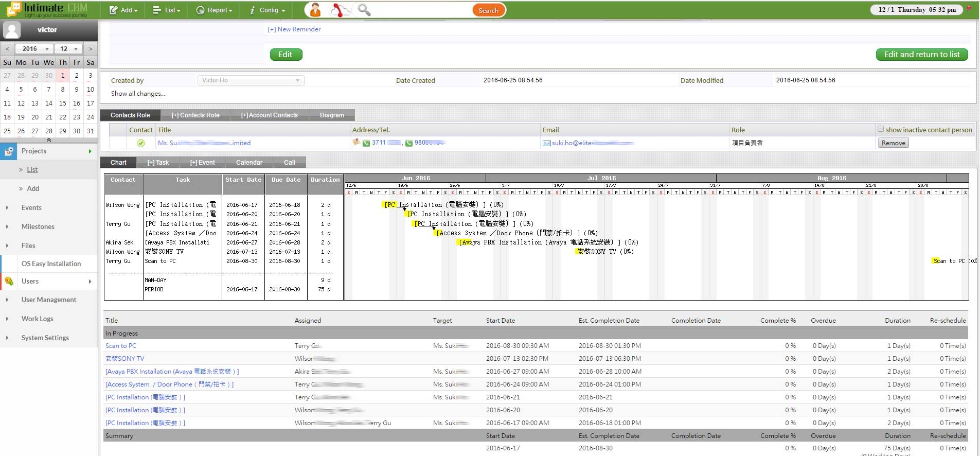980x456 pixels.
Task: Toggle show inactive contact person checkbox
Action: point(880,129)
